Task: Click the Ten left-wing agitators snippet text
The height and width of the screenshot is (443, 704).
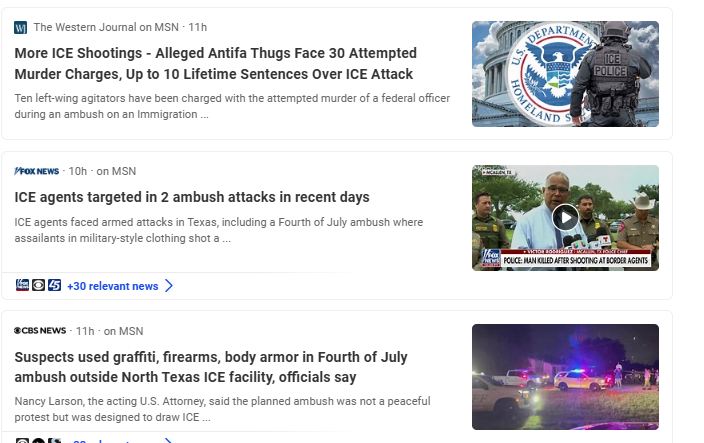Action: coord(232,106)
